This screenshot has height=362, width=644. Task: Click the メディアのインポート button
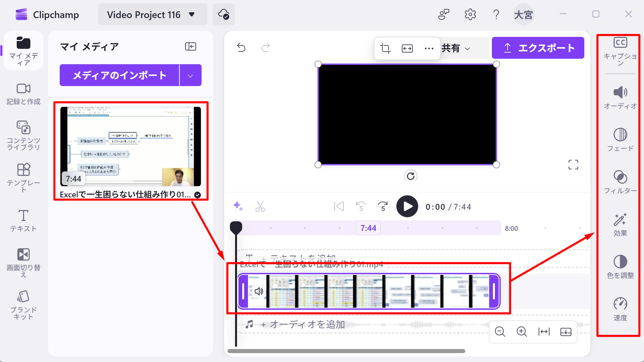pyautogui.click(x=119, y=75)
